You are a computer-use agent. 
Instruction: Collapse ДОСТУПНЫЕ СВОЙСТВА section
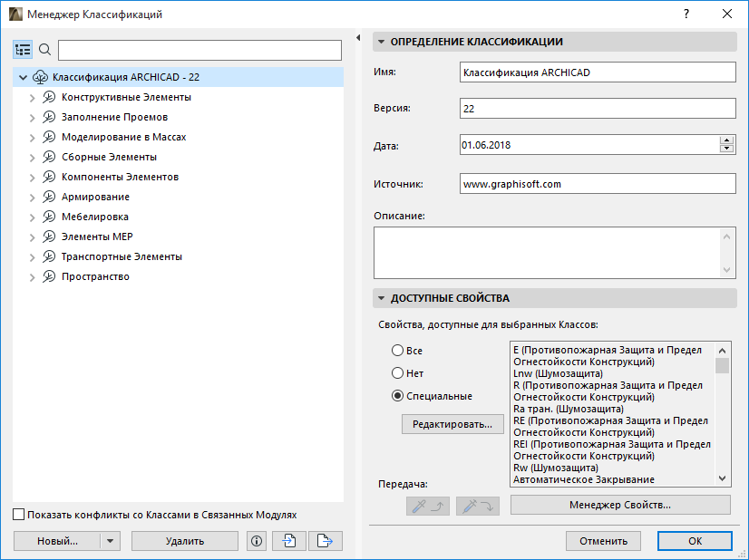(381, 298)
